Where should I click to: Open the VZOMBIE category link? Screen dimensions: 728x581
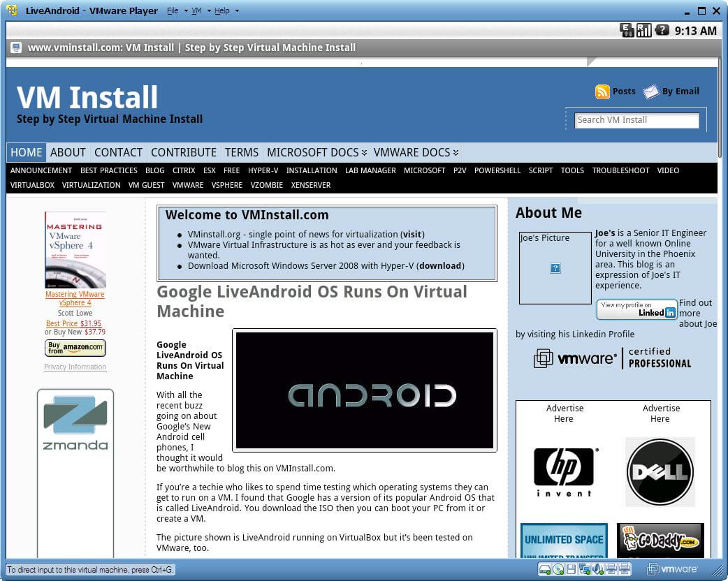pos(266,185)
